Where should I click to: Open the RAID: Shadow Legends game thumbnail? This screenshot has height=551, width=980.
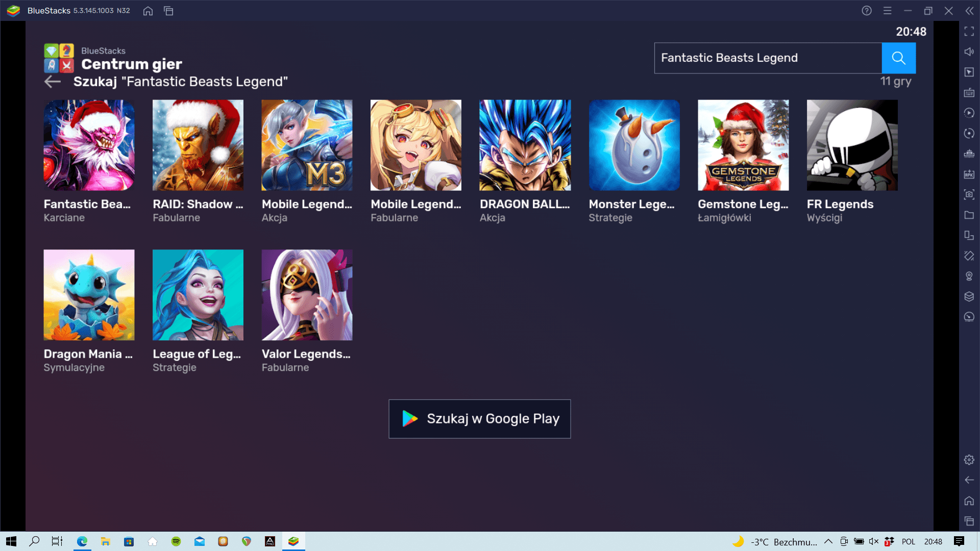(198, 145)
